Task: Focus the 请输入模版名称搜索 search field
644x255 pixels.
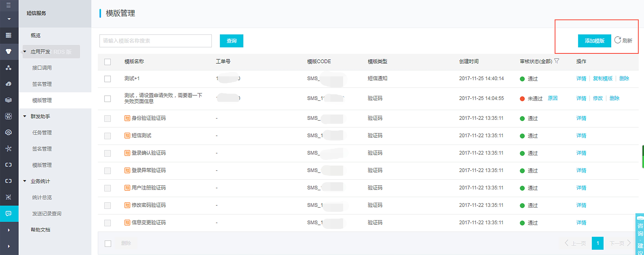Action: pos(156,41)
